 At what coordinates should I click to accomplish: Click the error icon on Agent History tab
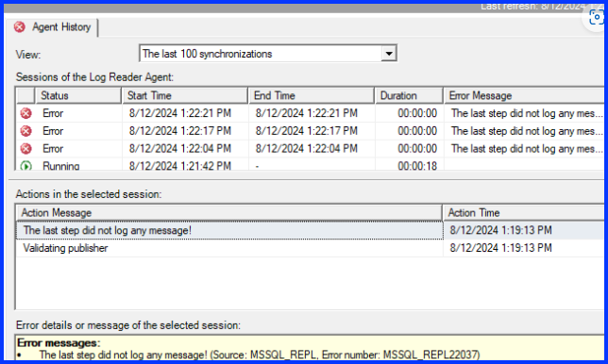coord(20,27)
